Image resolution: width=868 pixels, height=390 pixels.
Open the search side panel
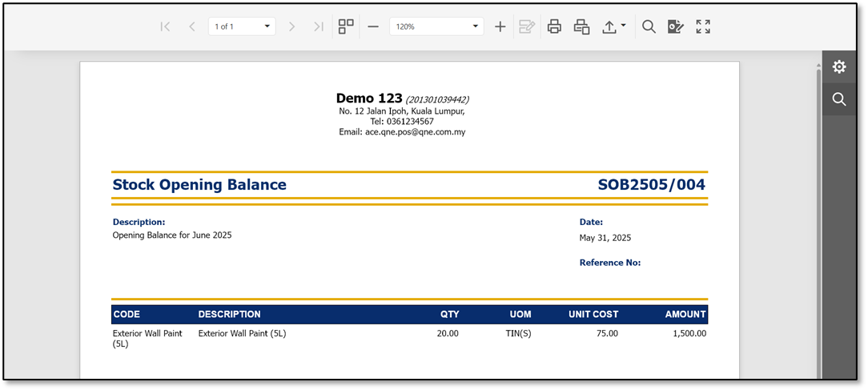[x=839, y=99]
